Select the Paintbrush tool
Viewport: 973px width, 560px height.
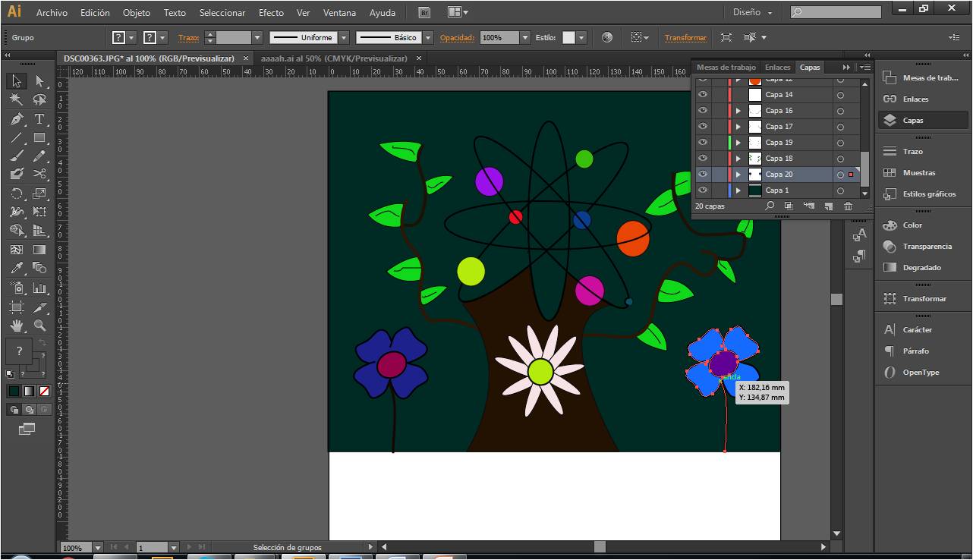17,156
